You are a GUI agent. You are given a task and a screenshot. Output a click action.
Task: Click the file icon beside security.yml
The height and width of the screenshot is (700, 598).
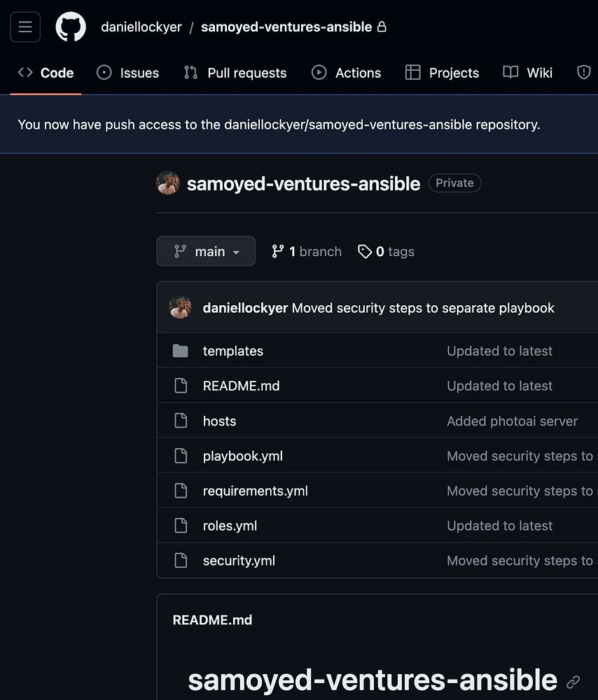point(181,561)
